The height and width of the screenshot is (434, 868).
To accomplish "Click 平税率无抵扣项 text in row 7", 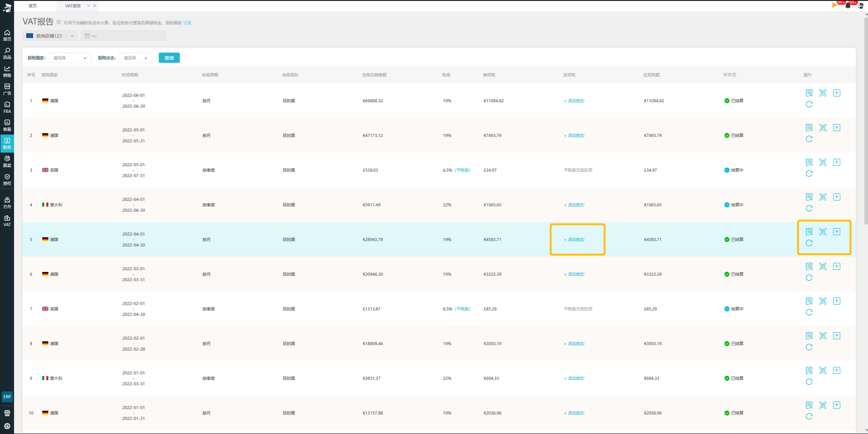I will point(578,309).
